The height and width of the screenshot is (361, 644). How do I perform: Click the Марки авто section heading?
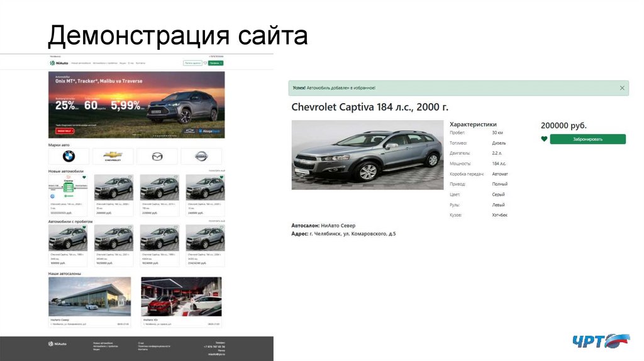pyautogui.click(x=58, y=145)
